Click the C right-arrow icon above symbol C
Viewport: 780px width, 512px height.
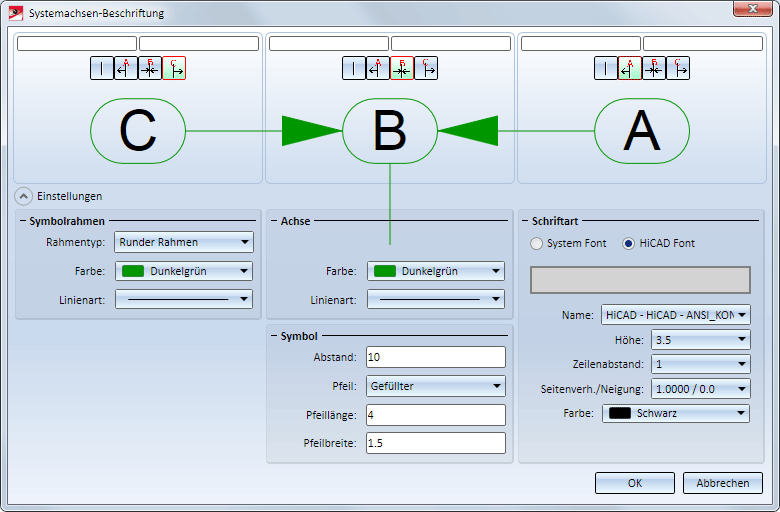click(174, 68)
